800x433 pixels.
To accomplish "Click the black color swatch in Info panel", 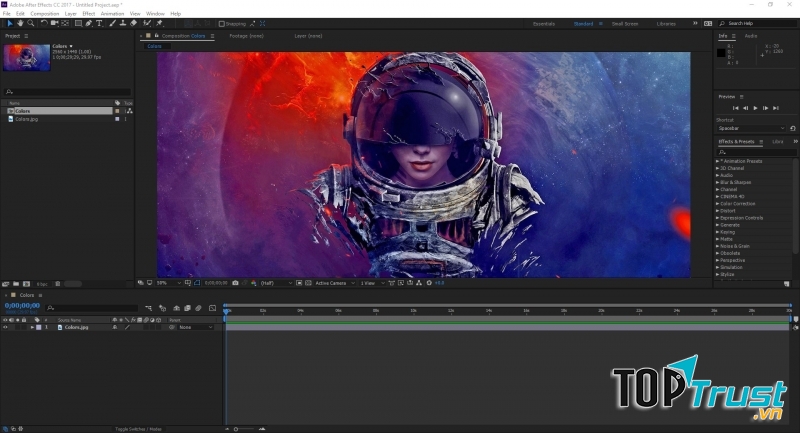I will [721, 53].
